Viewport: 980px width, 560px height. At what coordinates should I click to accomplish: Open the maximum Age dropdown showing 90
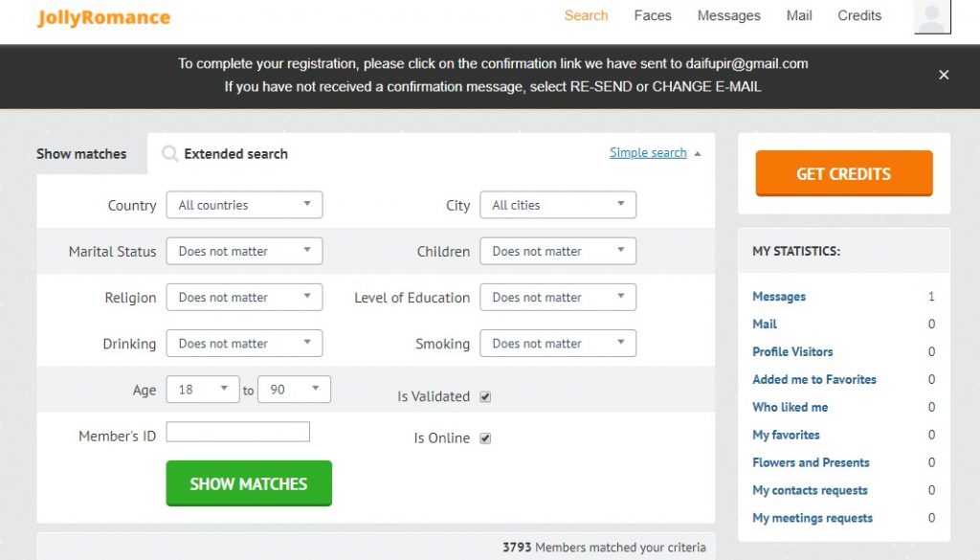tap(294, 390)
